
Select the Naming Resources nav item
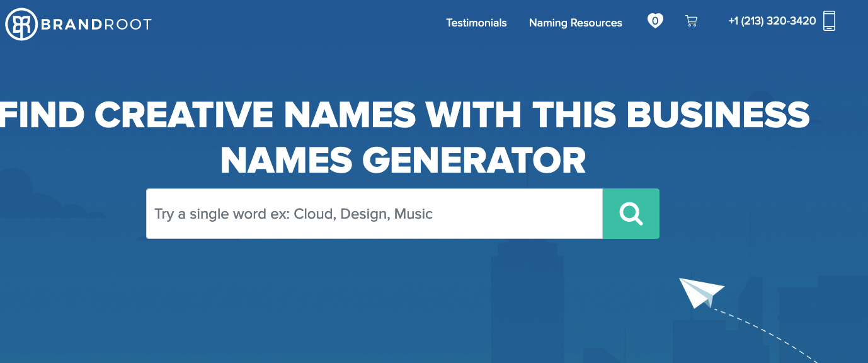[x=575, y=23]
